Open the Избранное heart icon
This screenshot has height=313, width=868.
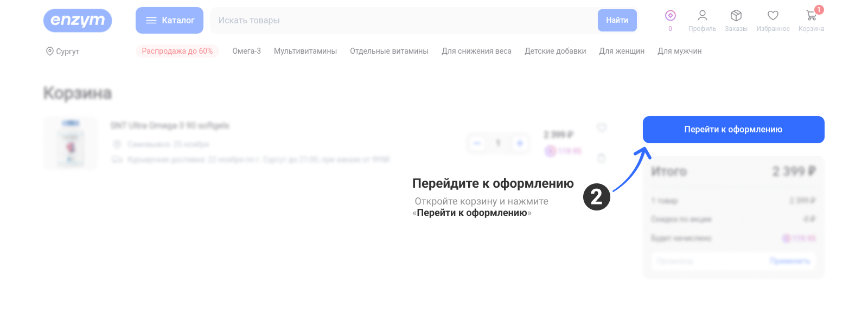773,16
